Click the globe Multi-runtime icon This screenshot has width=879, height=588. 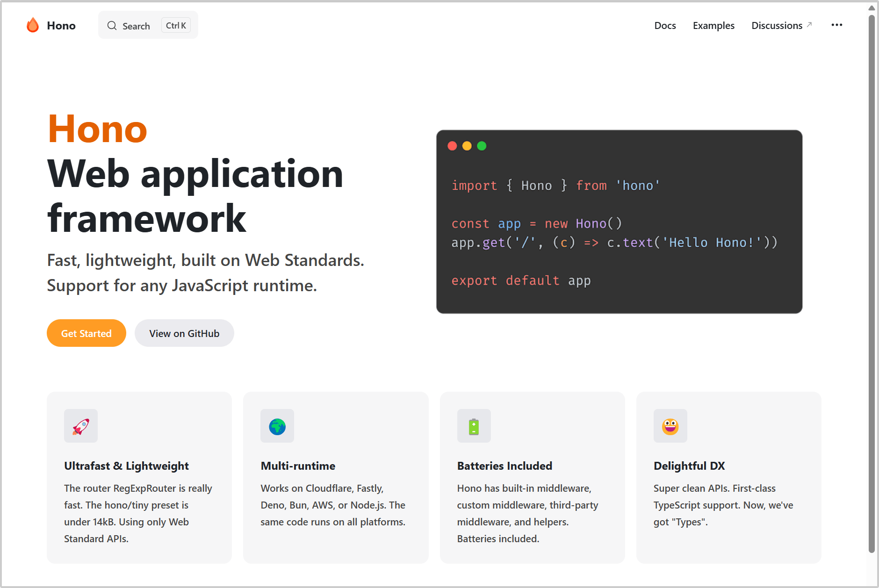click(277, 426)
